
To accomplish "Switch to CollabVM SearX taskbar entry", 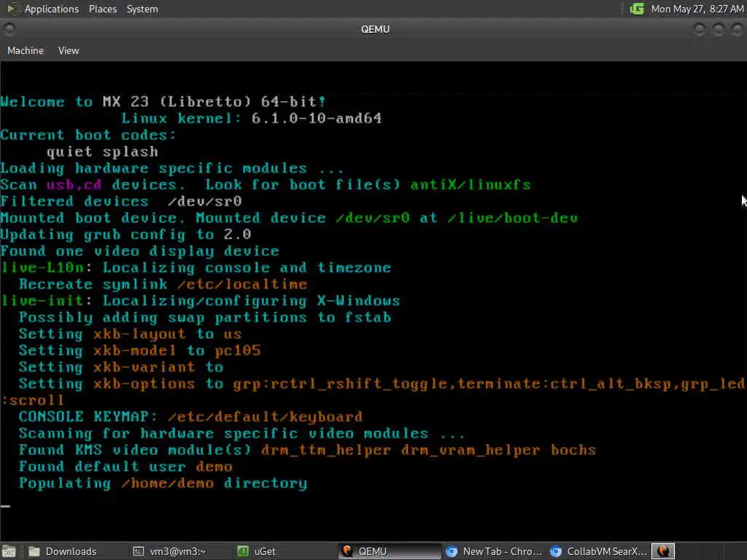I will coord(599,551).
